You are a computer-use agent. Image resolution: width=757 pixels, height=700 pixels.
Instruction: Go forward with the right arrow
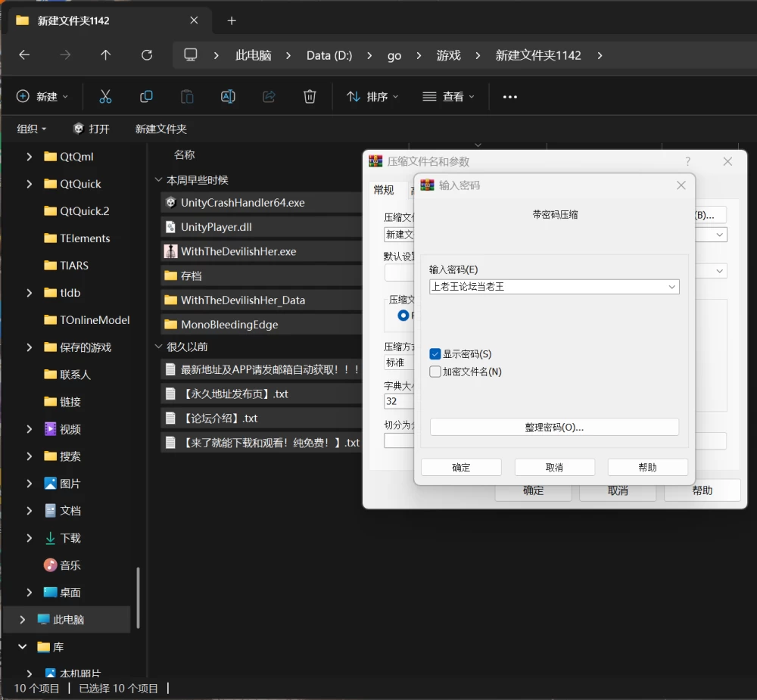tap(65, 55)
